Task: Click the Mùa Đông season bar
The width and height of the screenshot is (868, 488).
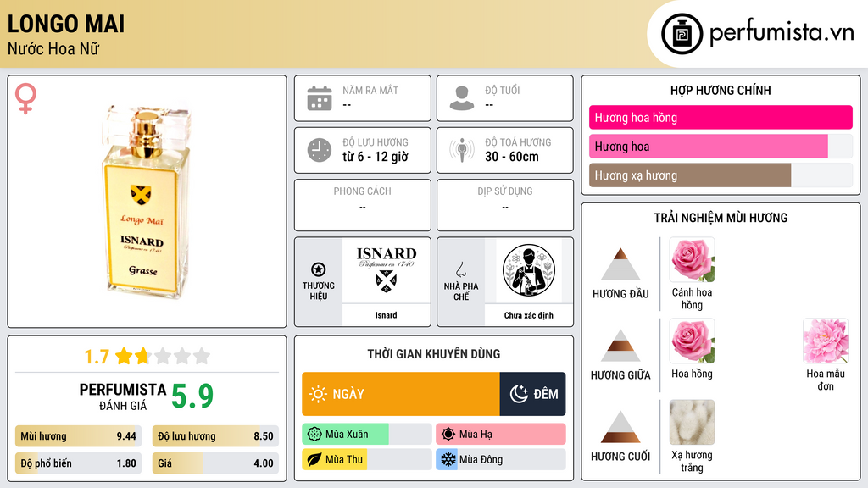Action: click(500, 459)
